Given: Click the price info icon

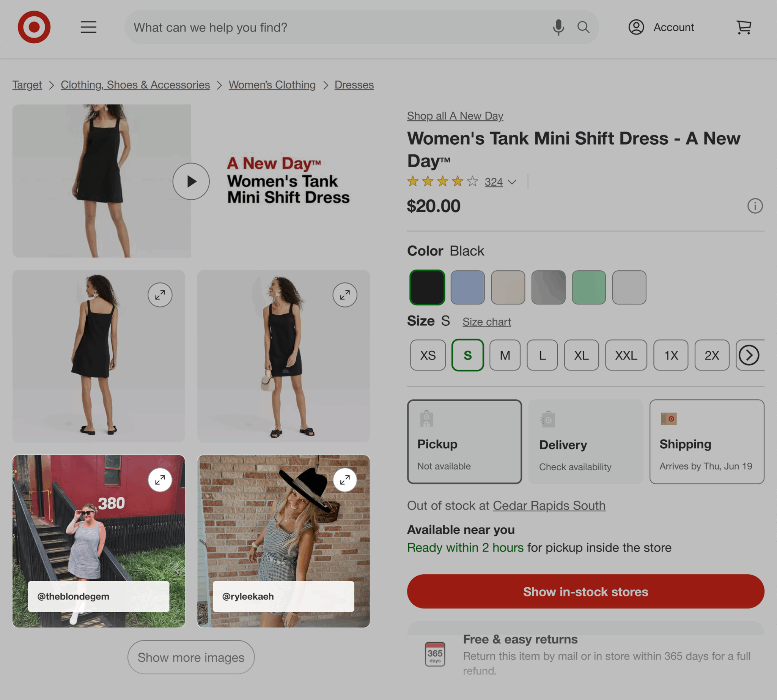Looking at the screenshot, I should pos(755,206).
